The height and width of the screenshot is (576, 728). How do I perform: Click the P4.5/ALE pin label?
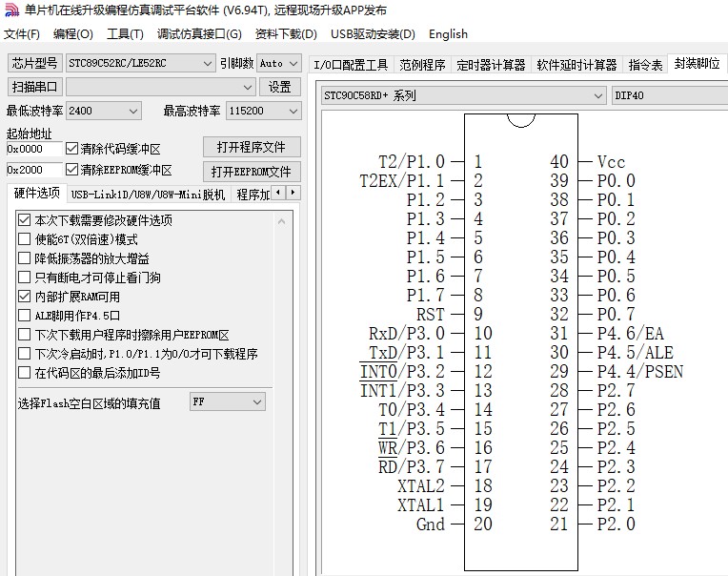coord(636,353)
